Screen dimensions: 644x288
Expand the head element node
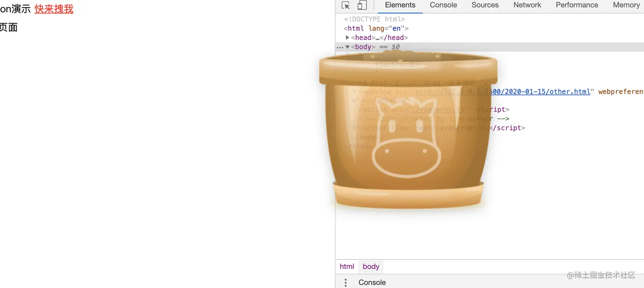348,37
